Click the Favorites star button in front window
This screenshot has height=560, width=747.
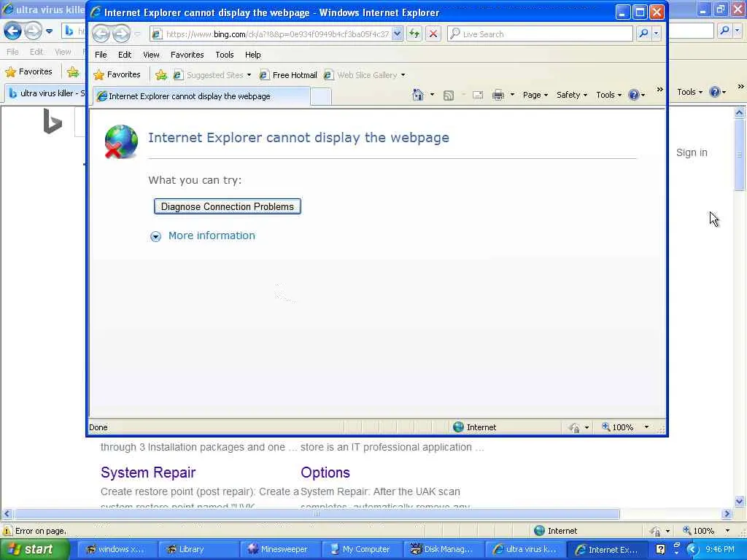pos(117,75)
